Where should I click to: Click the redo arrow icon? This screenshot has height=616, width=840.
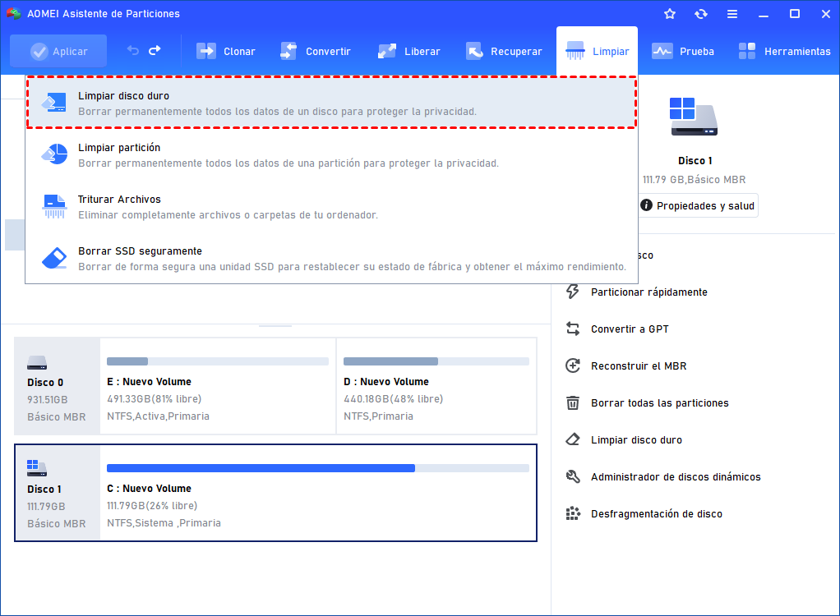point(155,51)
